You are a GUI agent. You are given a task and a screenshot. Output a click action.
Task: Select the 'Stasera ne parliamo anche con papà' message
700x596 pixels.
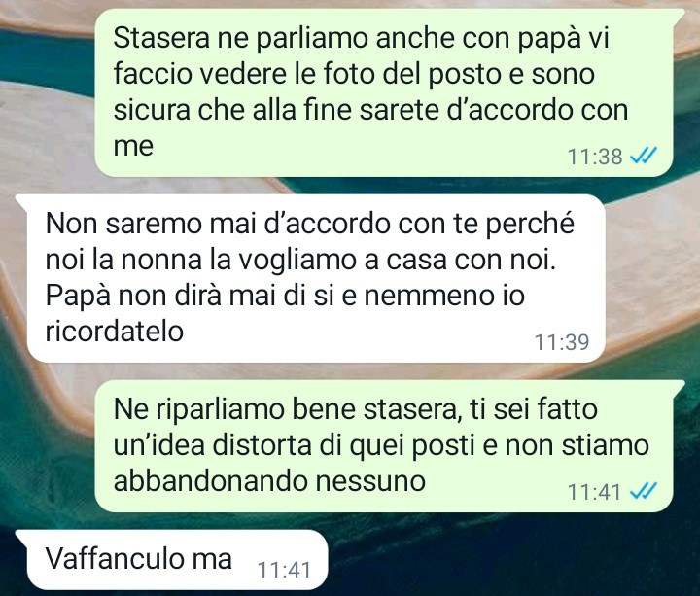click(384, 92)
